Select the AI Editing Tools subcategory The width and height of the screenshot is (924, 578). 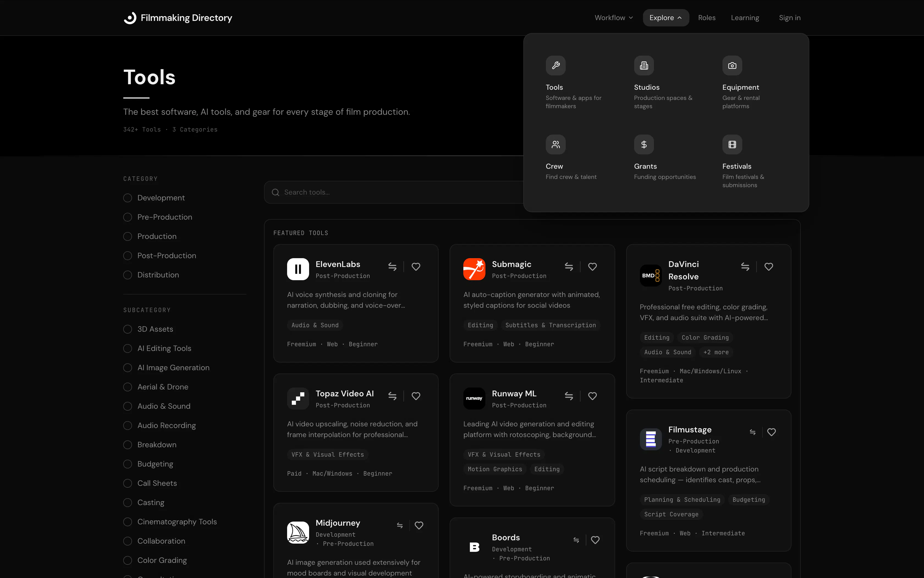pyautogui.click(x=128, y=348)
